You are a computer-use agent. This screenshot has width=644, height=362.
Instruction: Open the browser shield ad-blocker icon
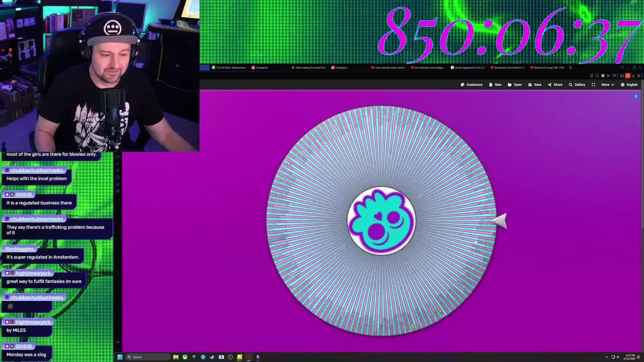(603, 75)
